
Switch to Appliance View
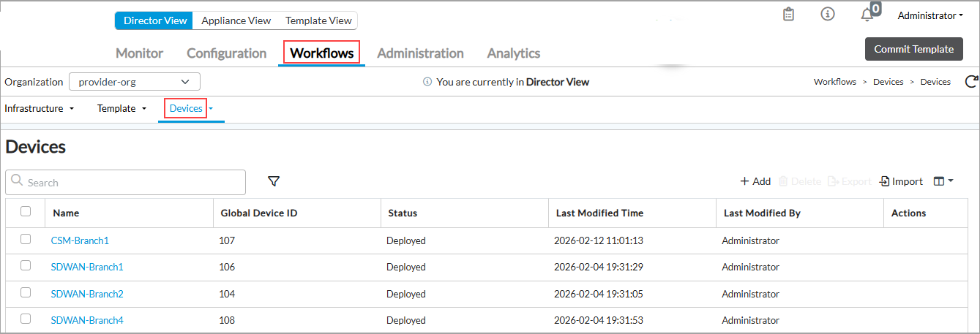[236, 20]
